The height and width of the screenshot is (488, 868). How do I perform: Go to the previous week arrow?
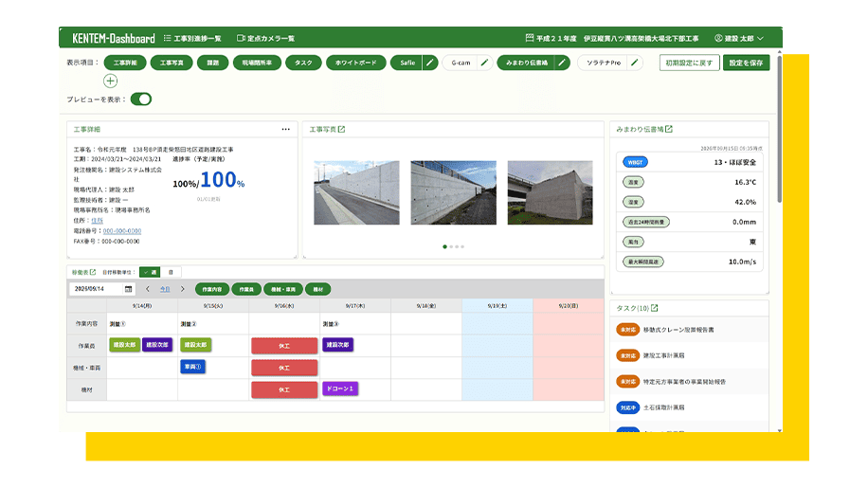click(148, 289)
